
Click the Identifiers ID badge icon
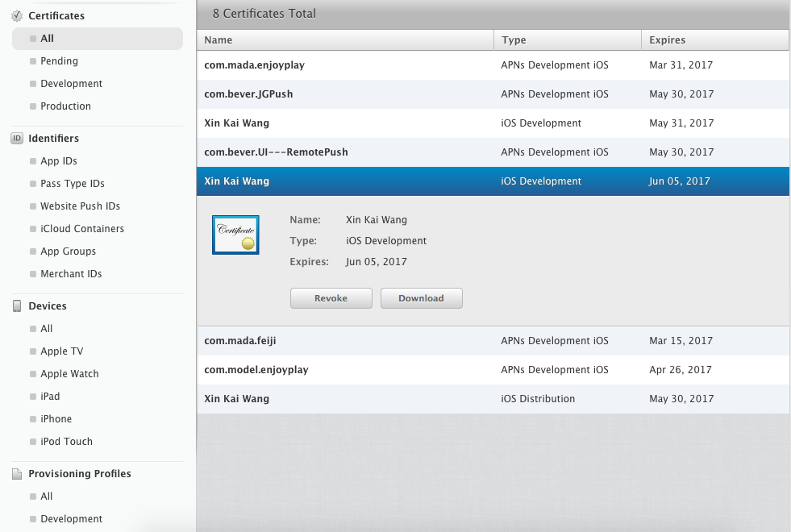tap(17, 139)
